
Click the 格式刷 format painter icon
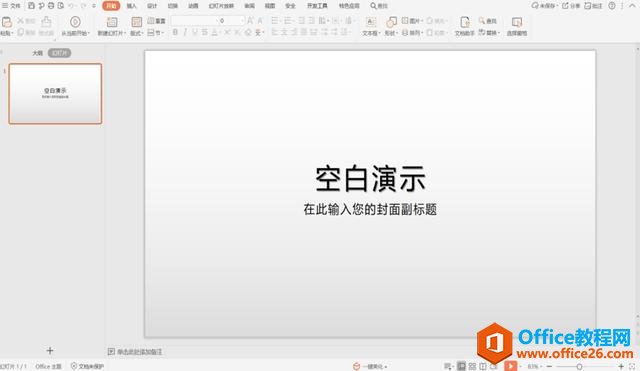point(46,21)
